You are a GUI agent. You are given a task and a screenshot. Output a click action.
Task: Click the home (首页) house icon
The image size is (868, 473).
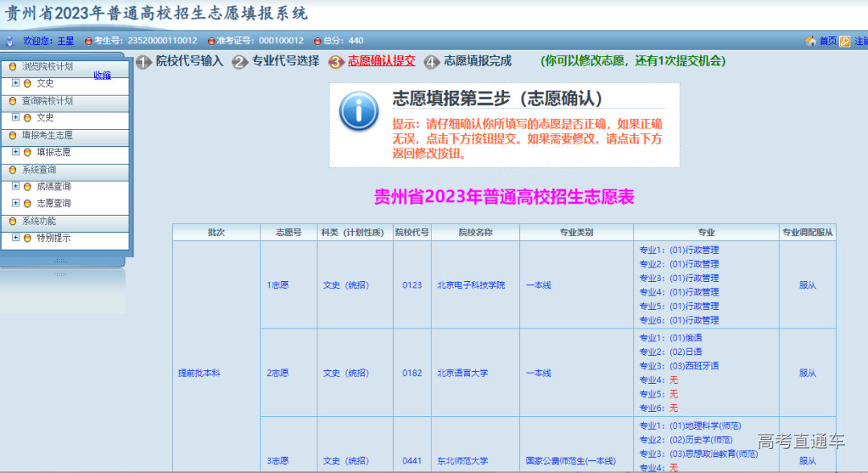coord(810,41)
